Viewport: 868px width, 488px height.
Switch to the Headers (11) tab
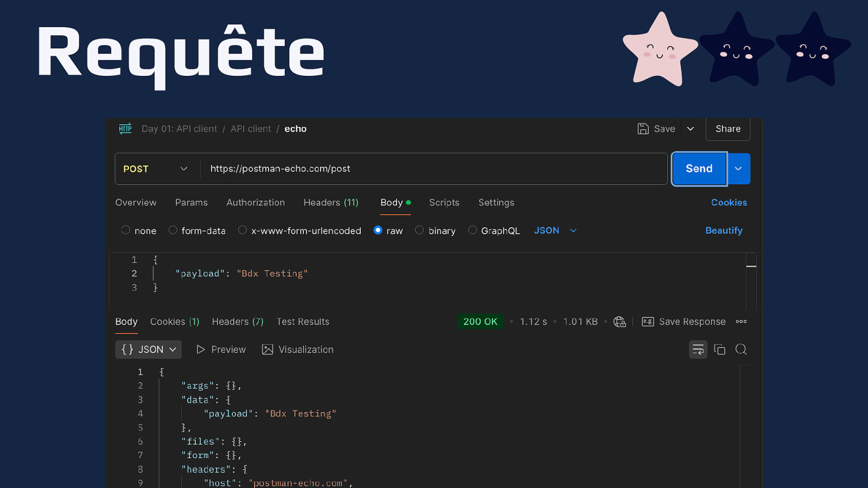pos(331,202)
